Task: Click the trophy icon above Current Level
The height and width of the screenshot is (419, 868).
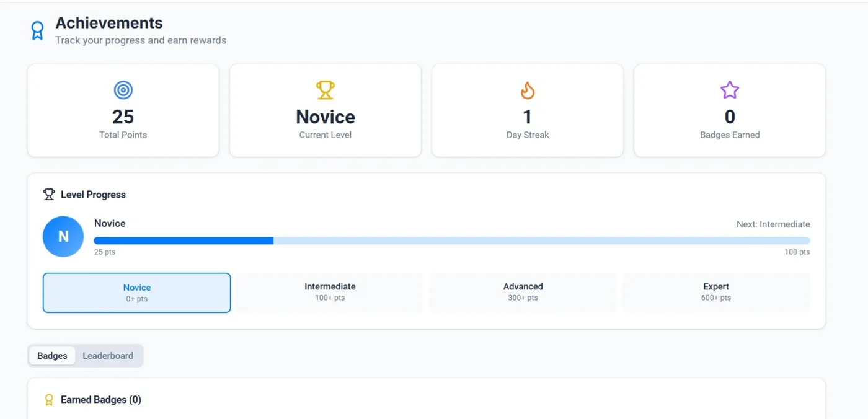Action: point(325,90)
